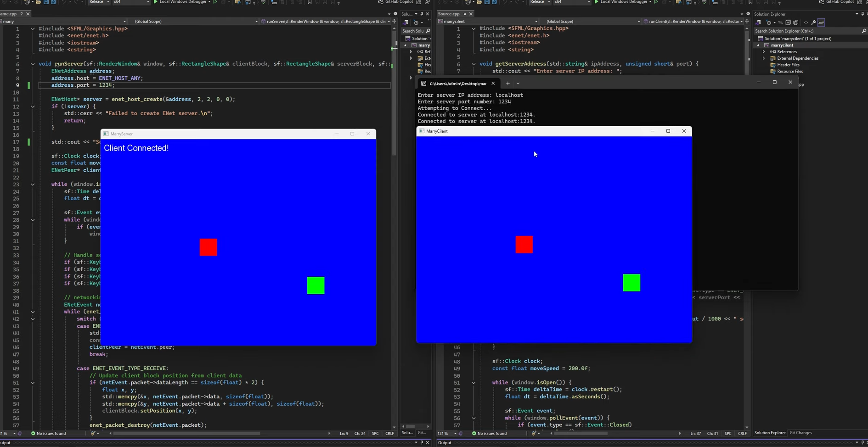Open Release configuration dropdown in left IDE
The height and width of the screenshot is (447, 868).
coord(99,2)
